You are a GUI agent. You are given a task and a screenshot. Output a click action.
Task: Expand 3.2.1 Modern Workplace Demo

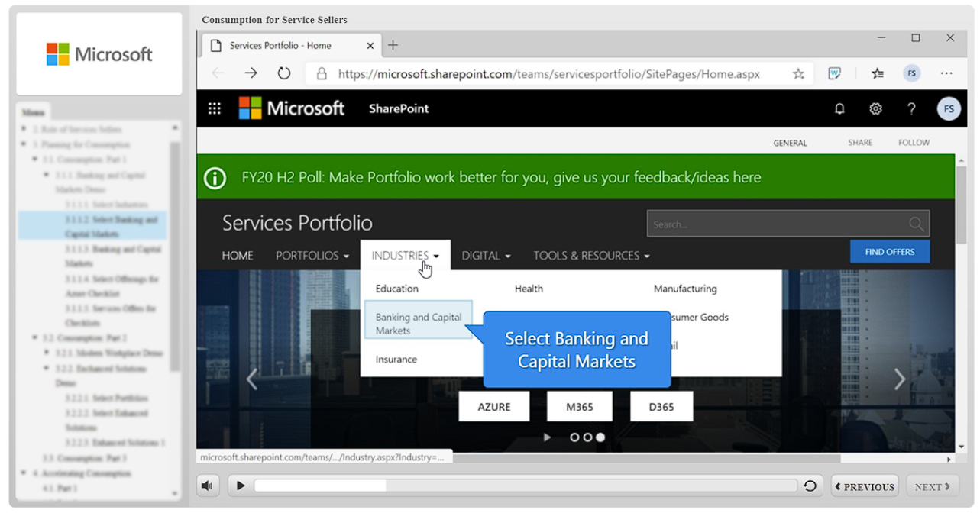(x=47, y=353)
